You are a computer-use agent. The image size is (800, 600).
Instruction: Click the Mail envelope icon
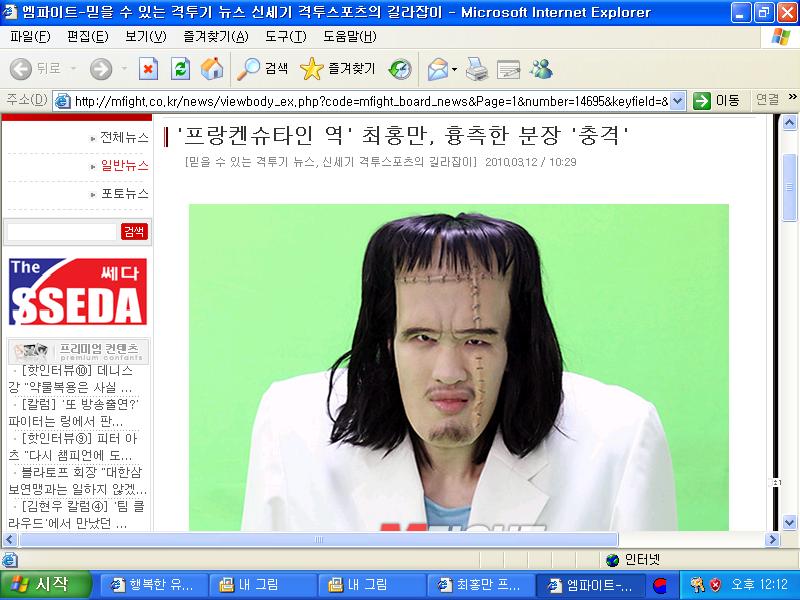pos(438,69)
